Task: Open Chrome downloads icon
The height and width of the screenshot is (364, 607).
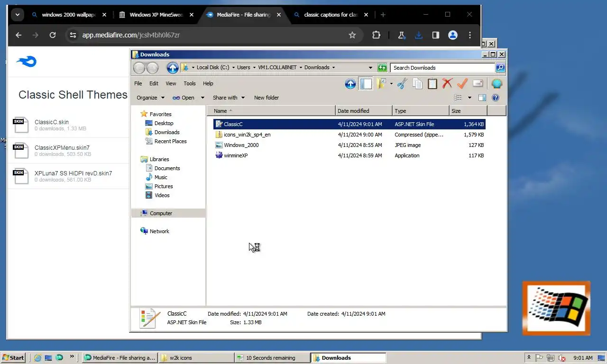Action: (x=418, y=35)
